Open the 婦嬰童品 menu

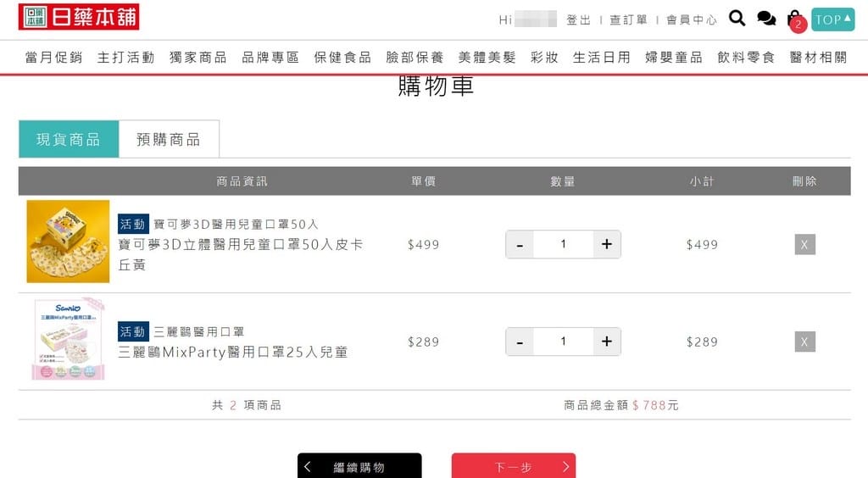coord(674,57)
